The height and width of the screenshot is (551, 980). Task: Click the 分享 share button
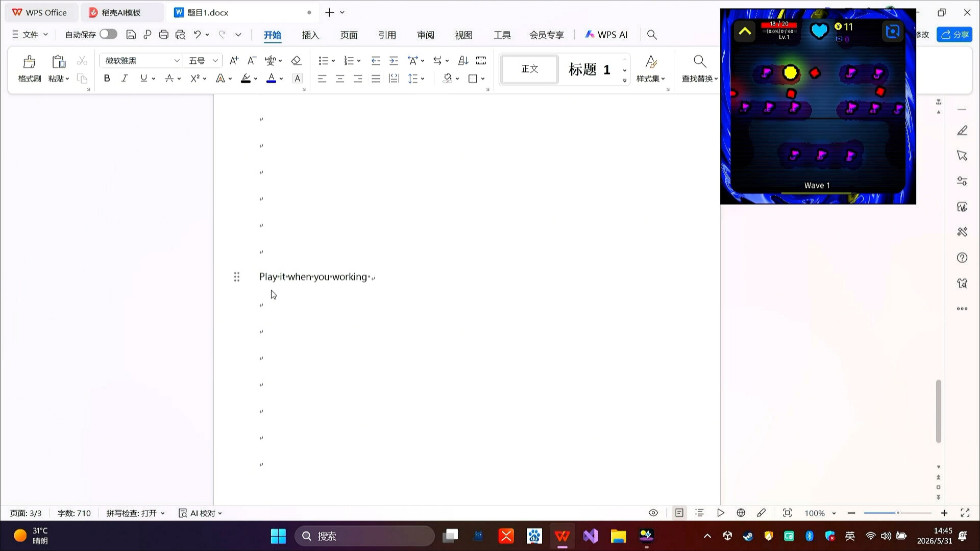click(954, 35)
